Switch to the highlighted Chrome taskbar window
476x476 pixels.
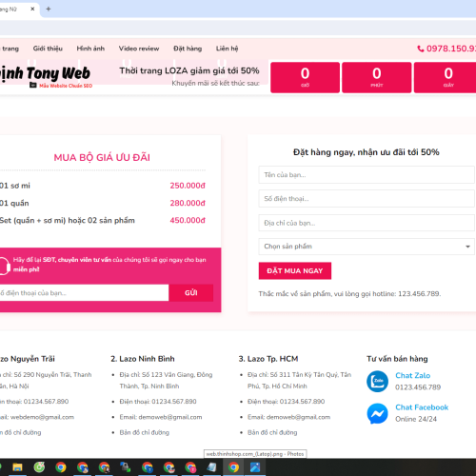(x=233, y=467)
